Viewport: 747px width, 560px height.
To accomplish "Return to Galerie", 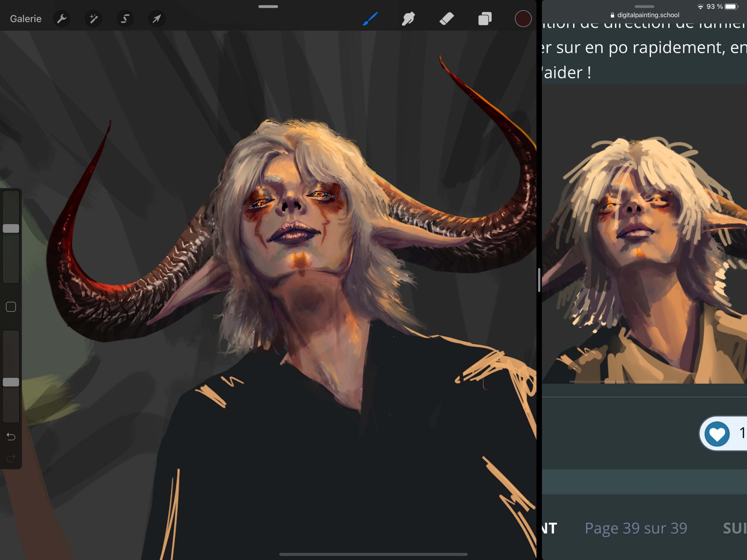I will pyautogui.click(x=26, y=19).
